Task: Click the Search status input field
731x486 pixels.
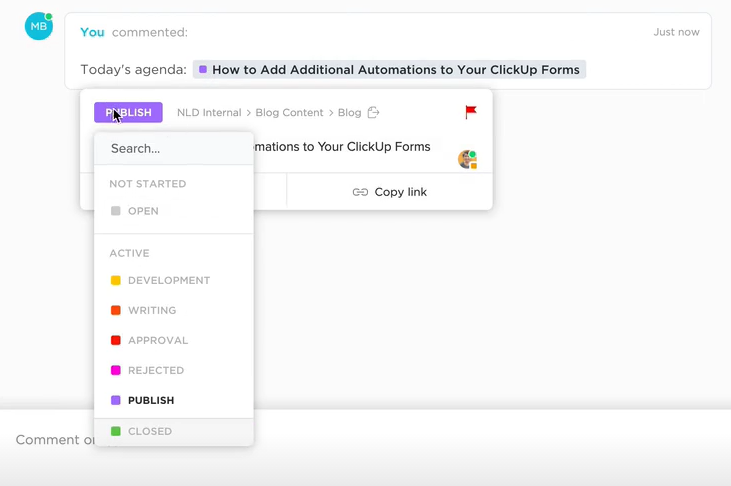Action: tap(174, 148)
